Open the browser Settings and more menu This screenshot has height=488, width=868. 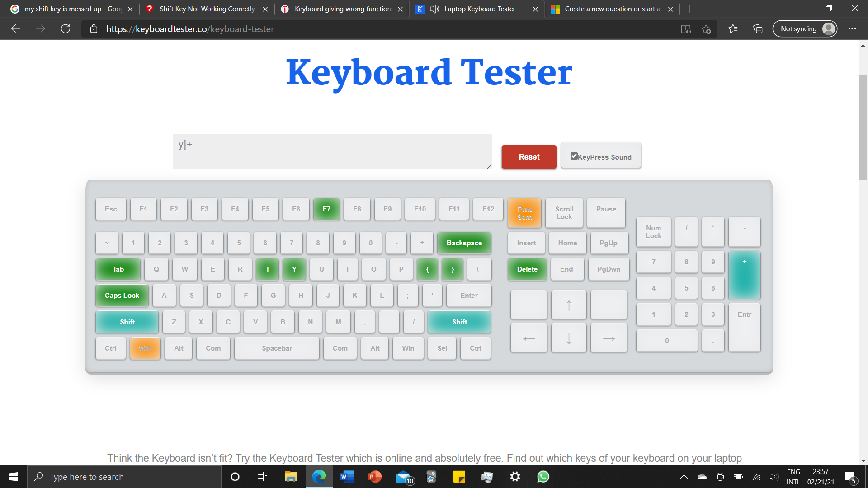852,29
